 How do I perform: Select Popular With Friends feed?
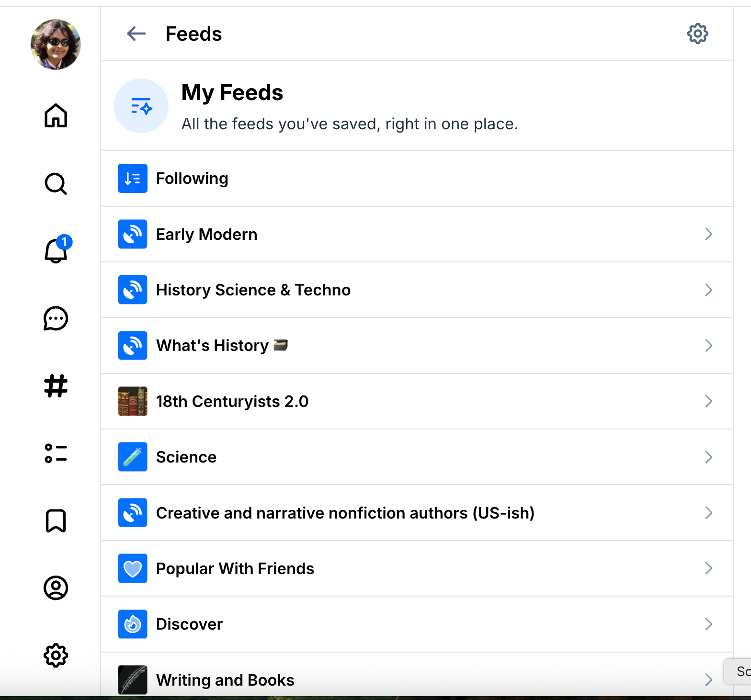click(235, 569)
